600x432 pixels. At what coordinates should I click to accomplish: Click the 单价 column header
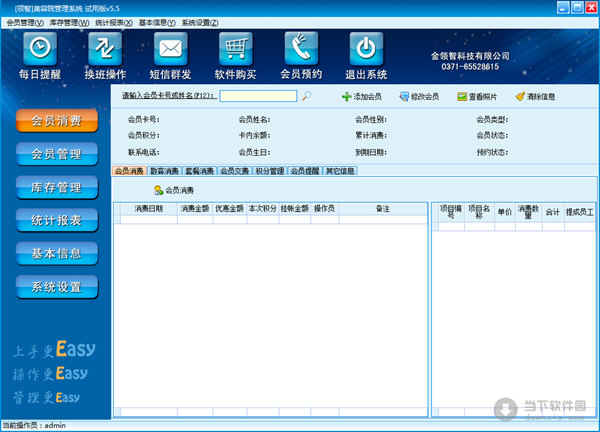(505, 212)
